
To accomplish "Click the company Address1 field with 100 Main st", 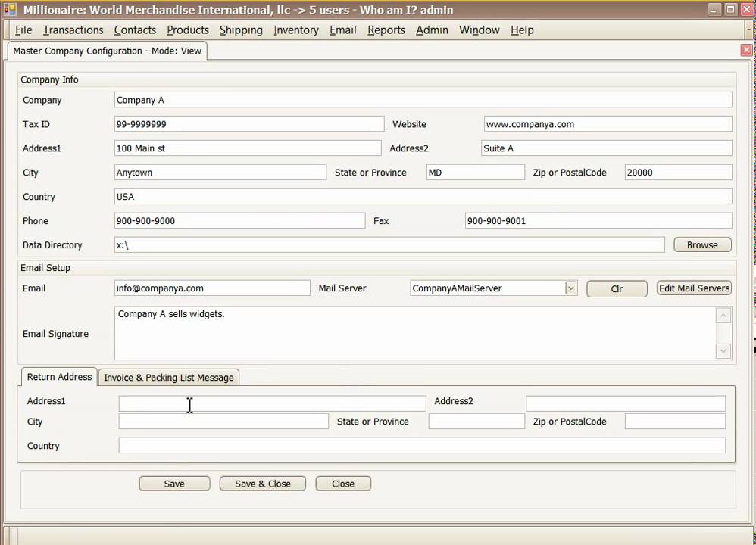I will tap(248, 148).
